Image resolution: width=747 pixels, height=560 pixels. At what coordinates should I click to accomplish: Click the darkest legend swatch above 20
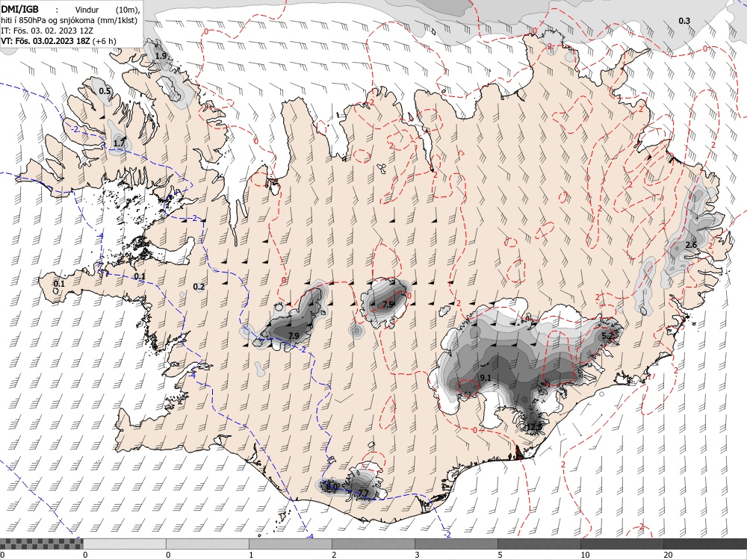705,544
